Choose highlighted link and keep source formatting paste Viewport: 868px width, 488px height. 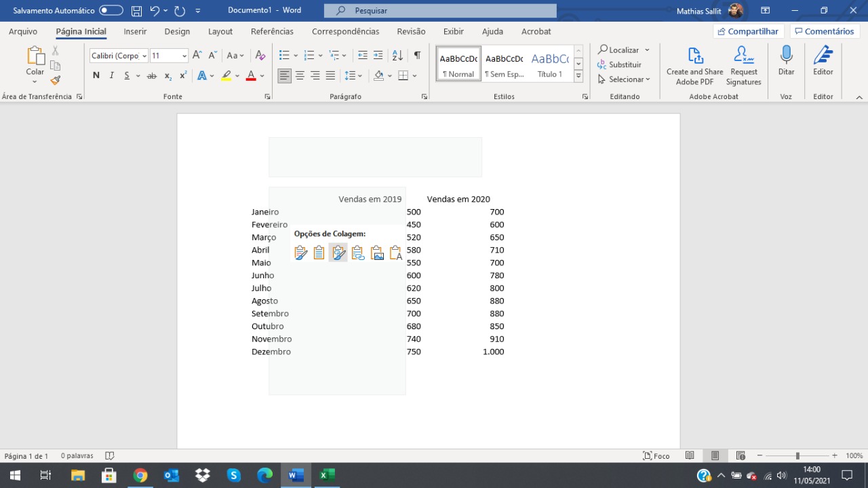[x=338, y=253]
